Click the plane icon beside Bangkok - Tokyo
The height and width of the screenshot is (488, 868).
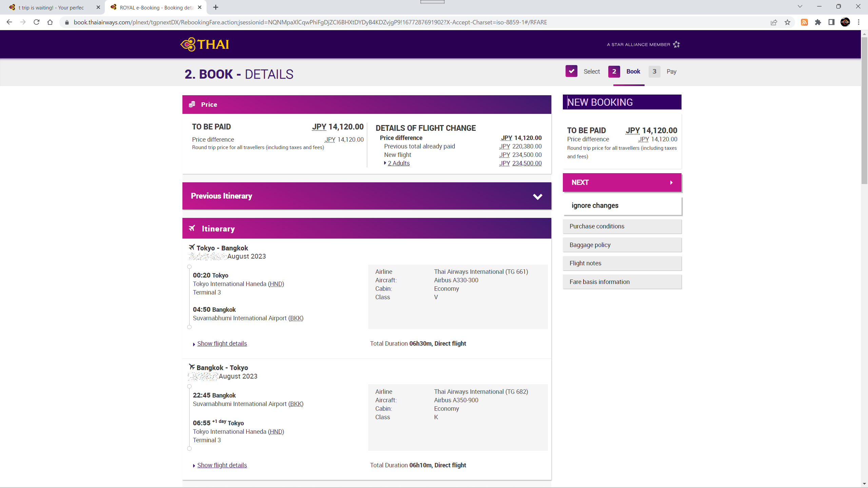(x=192, y=367)
